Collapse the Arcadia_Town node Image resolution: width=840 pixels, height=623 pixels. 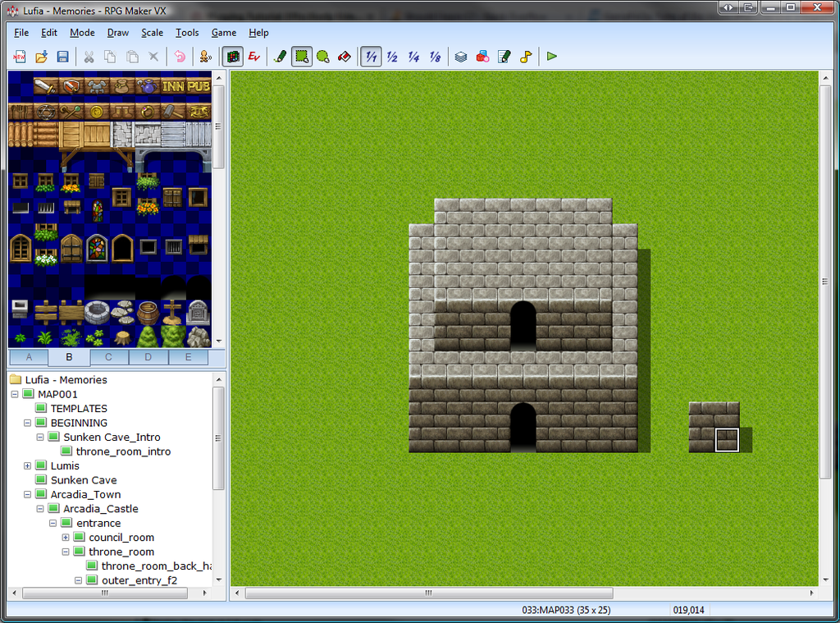tap(27, 494)
